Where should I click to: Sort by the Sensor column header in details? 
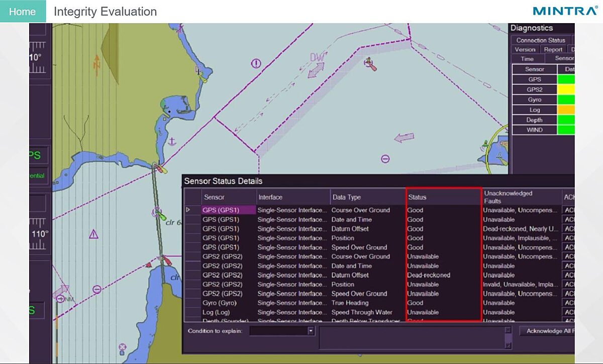(x=229, y=197)
